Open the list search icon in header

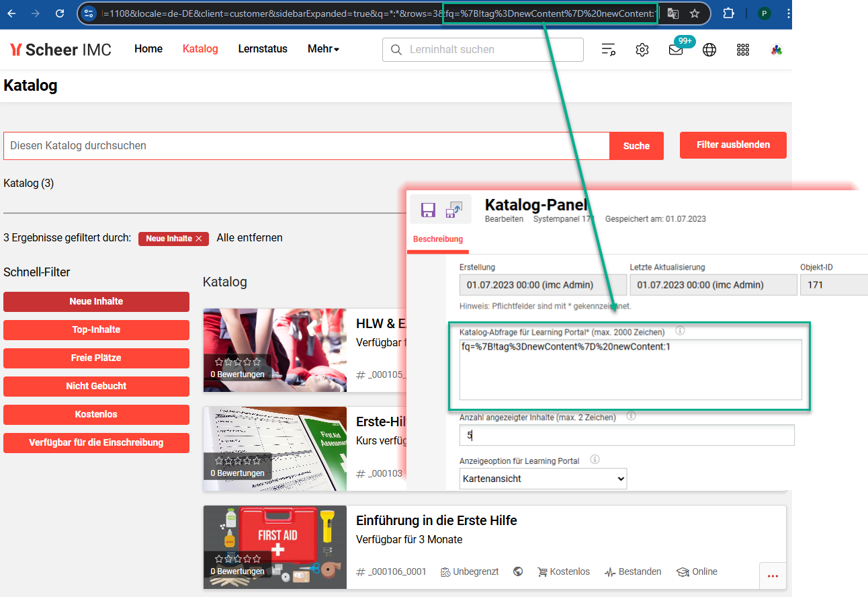[609, 50]
